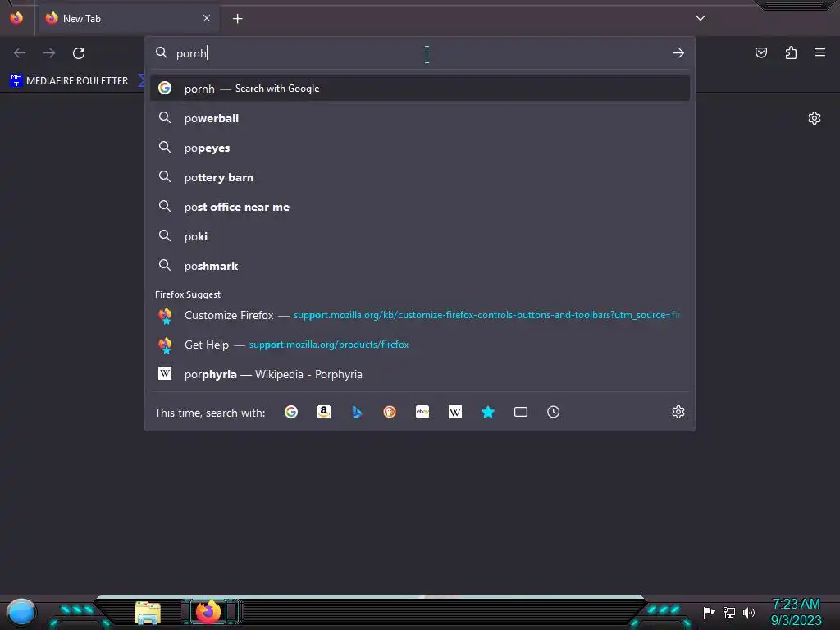Open the taskbar clock showing 7:23 AM
This screenshot has height=630, width=840.
(x=796, y=612)
